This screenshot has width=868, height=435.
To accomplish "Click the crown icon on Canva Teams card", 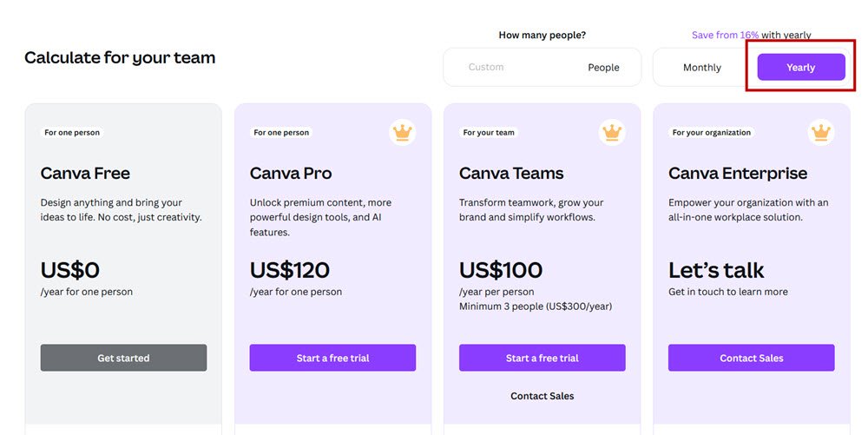I will click(612, 133).
